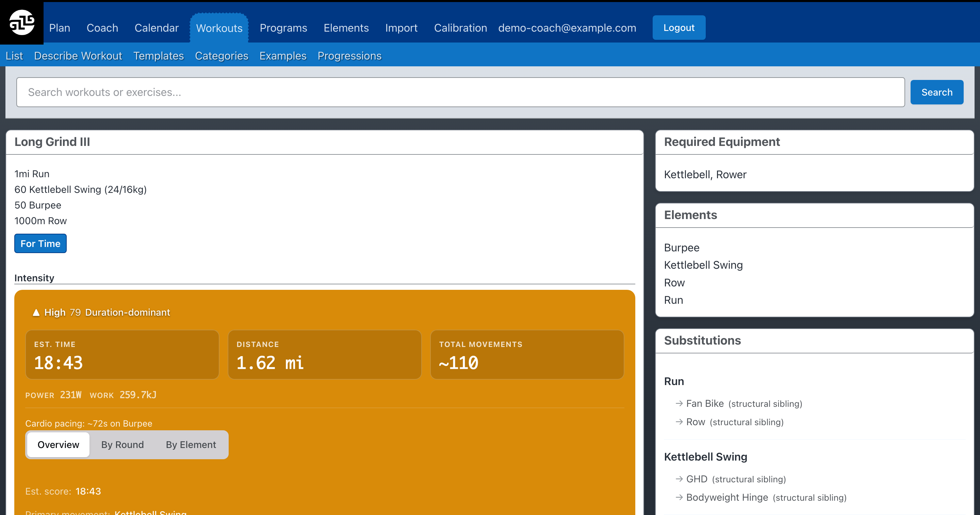Open the workouts List subpage
The height and width of the screenshot is (515, 980).
point(14,56)
